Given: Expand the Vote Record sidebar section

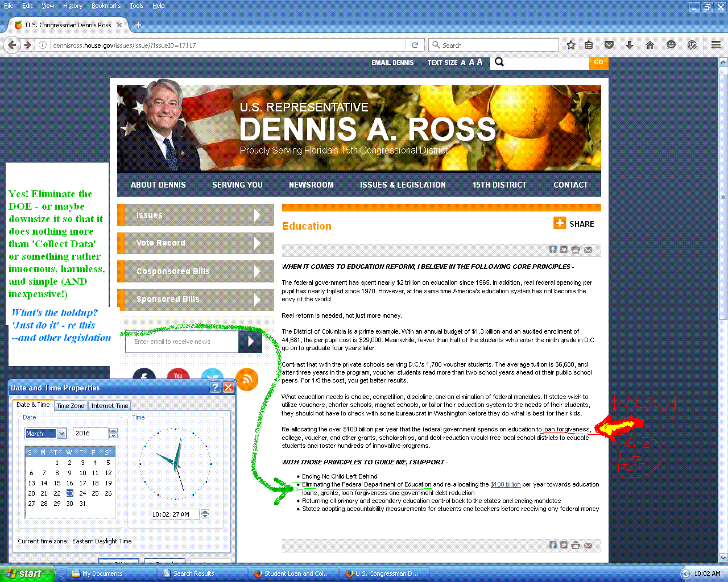Looking at the screenshot, I should coord(196,243).
